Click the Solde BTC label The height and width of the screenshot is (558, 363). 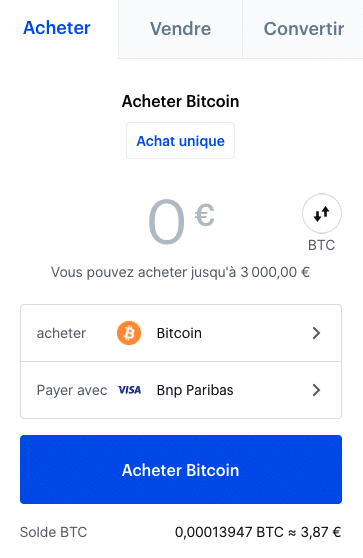53,532
